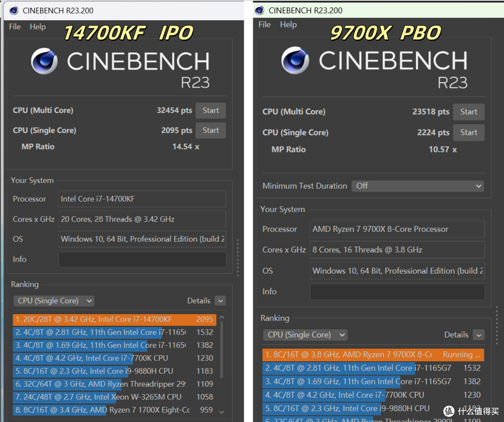Open File menu in 9700X window
This screenshot has width=504, height=422.
pyautogui.click(x=265, y=25)
